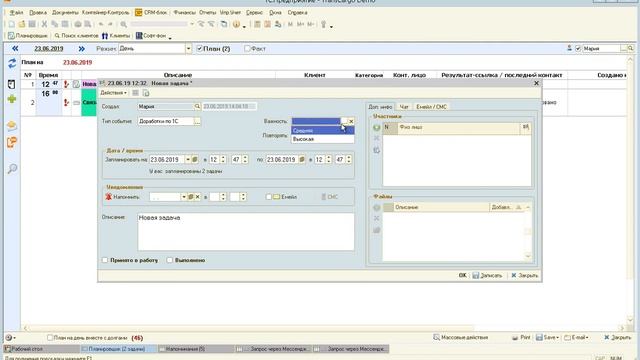Toggle the Выполнено checkbox
The image size is (640, 360).
[x=170, y=260]
